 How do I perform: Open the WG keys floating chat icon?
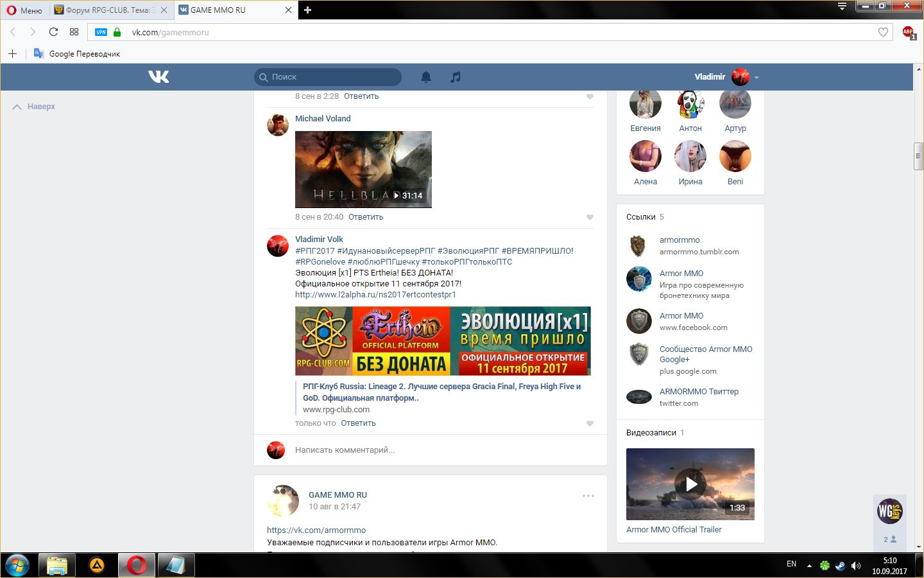click(890, 511)
